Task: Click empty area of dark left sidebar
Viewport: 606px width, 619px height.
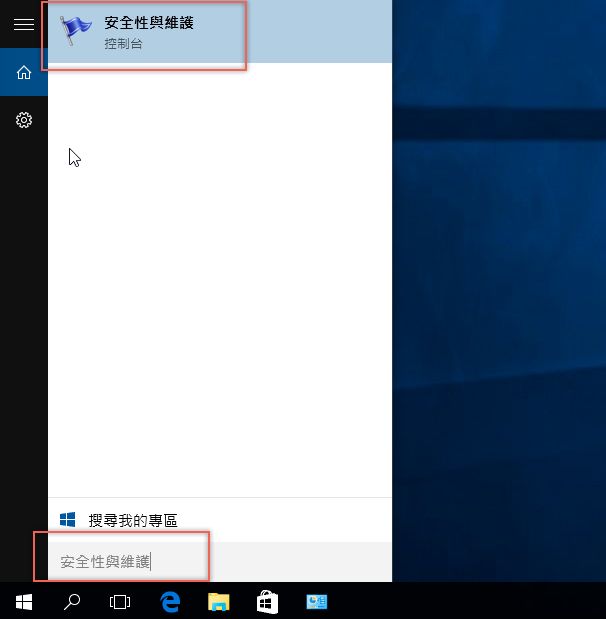Action: click(23, 350)
